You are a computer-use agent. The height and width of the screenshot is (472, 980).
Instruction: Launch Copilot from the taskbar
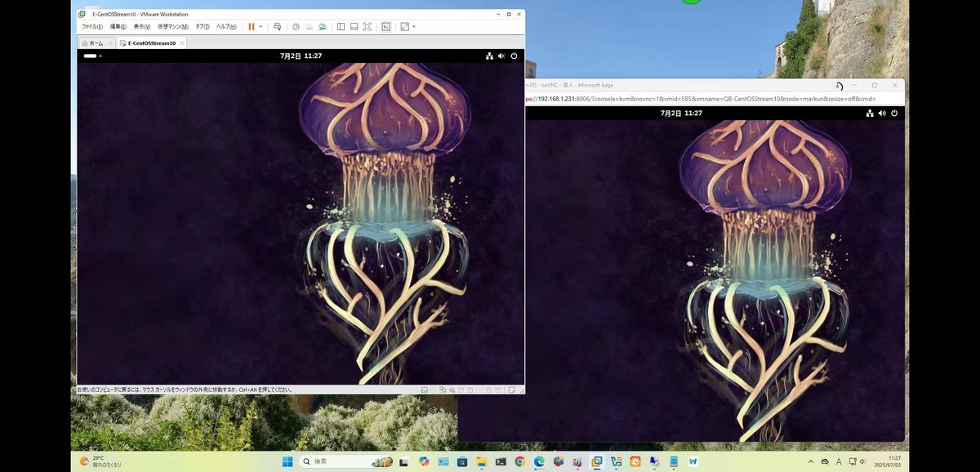(x=424, y=461)
